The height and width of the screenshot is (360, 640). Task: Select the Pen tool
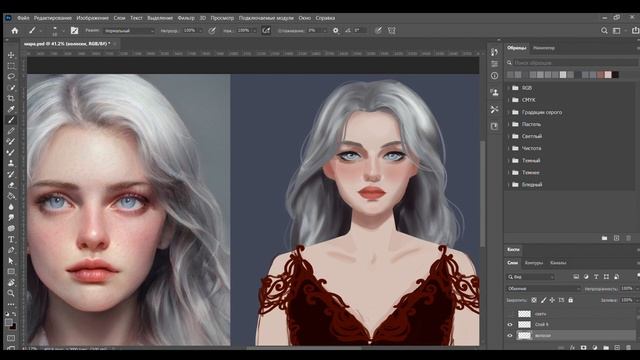11,250
